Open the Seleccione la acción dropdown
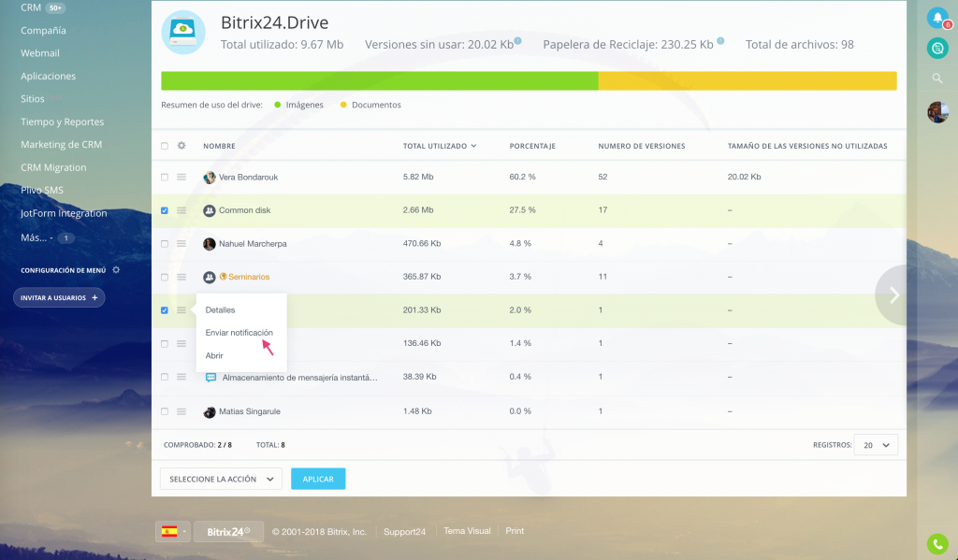The width and height of the screenshot is (958, 560). (221, 479)
